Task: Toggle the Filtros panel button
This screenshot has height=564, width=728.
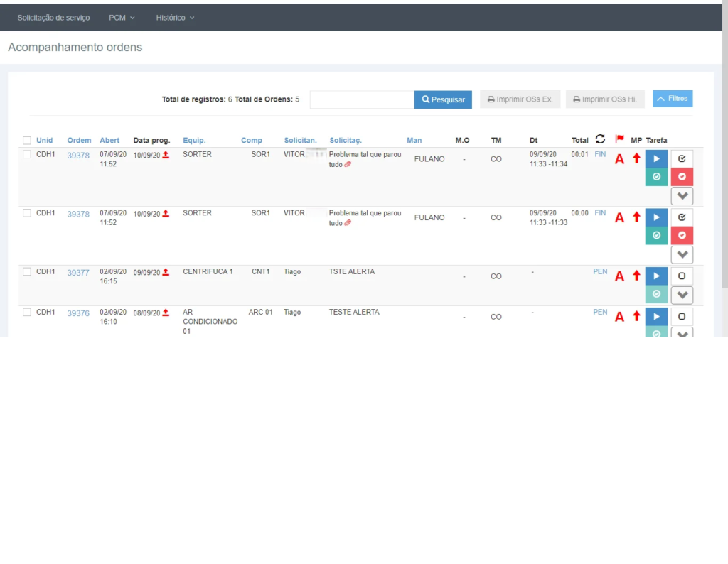Action: tap(673, 99)
